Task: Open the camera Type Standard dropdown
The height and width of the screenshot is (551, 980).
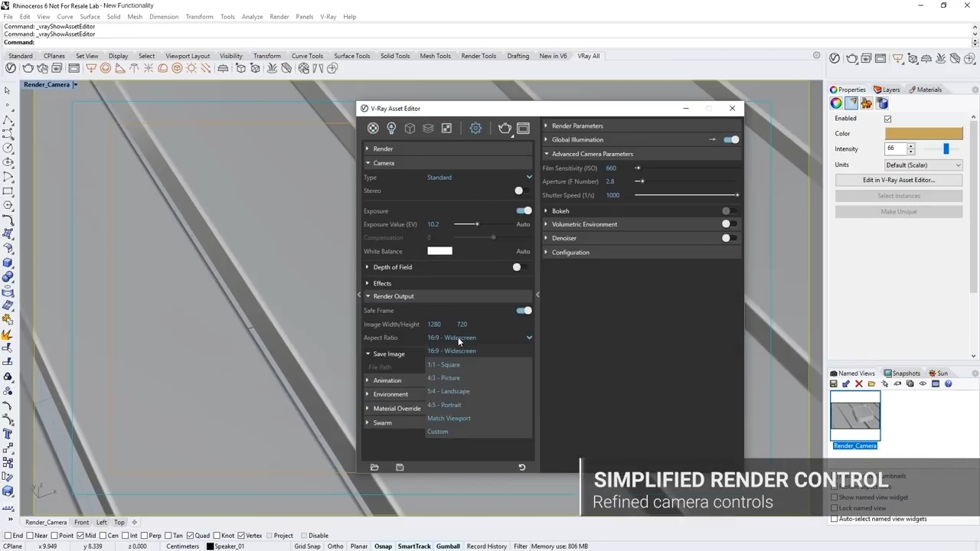Action: click(479, 178)
